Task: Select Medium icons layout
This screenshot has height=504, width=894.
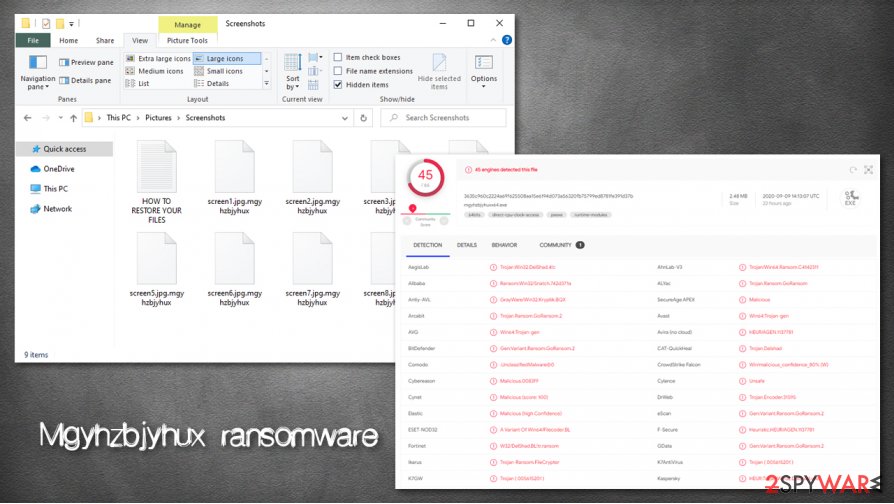Action: point(155,71)
